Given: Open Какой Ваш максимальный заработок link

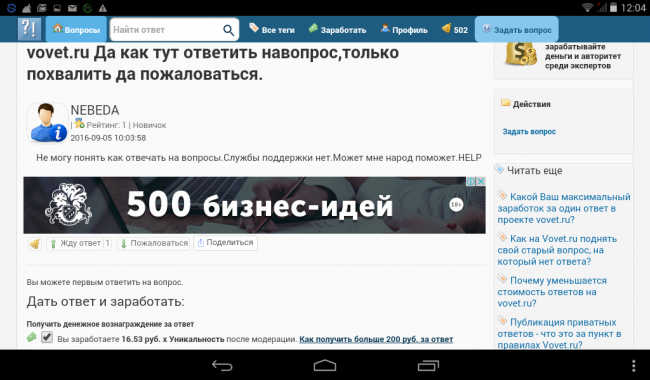Looking at the screenshot, I should click(x=564, y=208).
